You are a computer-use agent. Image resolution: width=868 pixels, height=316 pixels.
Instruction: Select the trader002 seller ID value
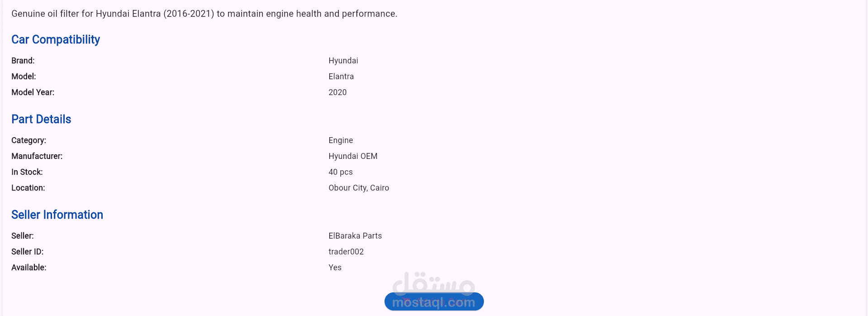click(346, 252)
